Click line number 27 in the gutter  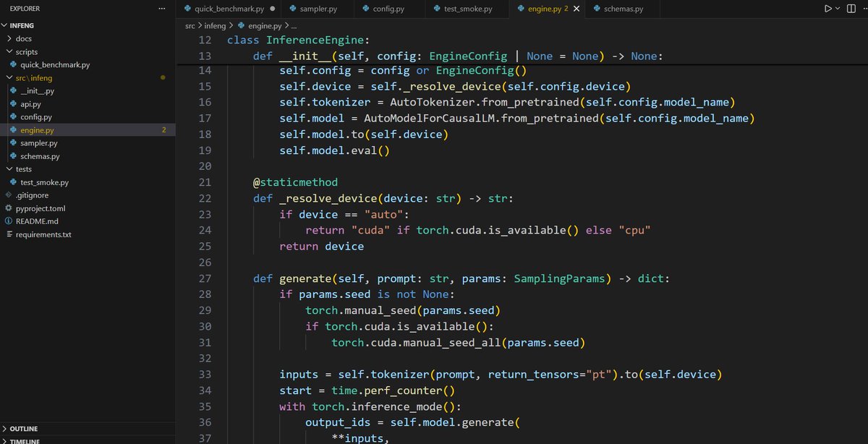(204, 278)
